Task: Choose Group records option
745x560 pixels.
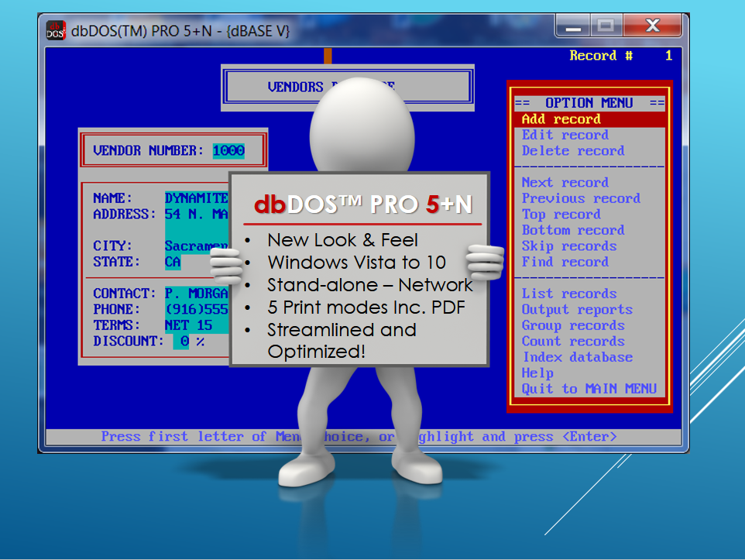Action: [x=573, y=325]
